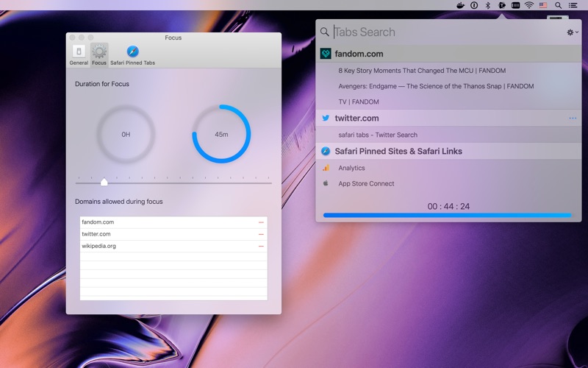Remove wikipedia.org from allowed domains
588x368 pixels.
(x=261, y=247)
